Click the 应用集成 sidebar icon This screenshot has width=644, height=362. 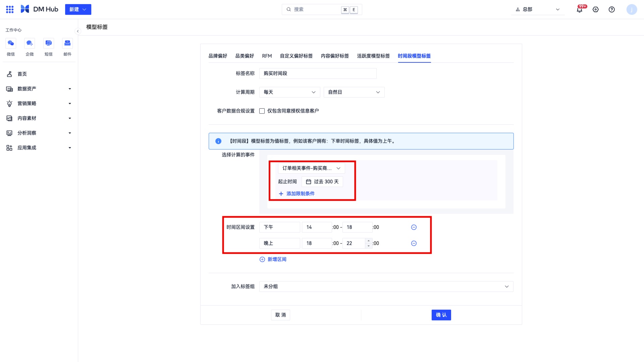click(x=9, y=148)
